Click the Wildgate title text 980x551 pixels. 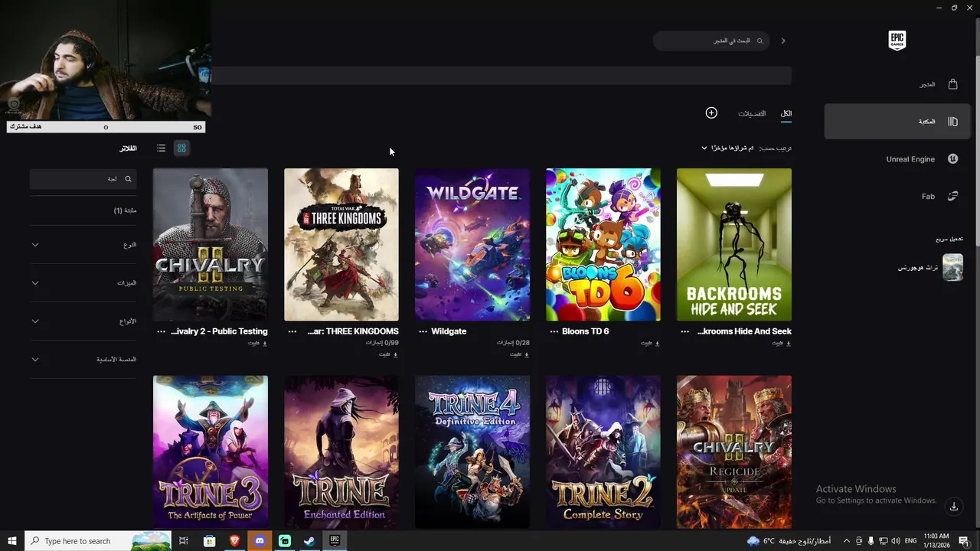tap(449, 331)
